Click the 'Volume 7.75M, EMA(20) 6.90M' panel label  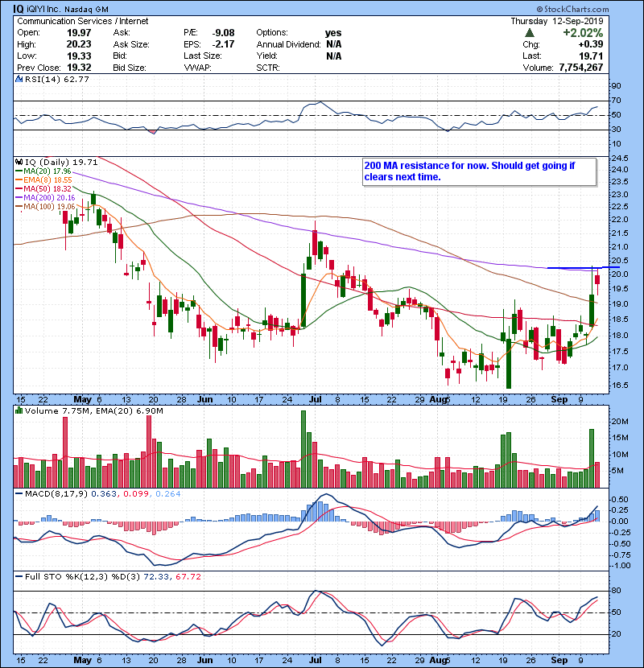(93, 411)
